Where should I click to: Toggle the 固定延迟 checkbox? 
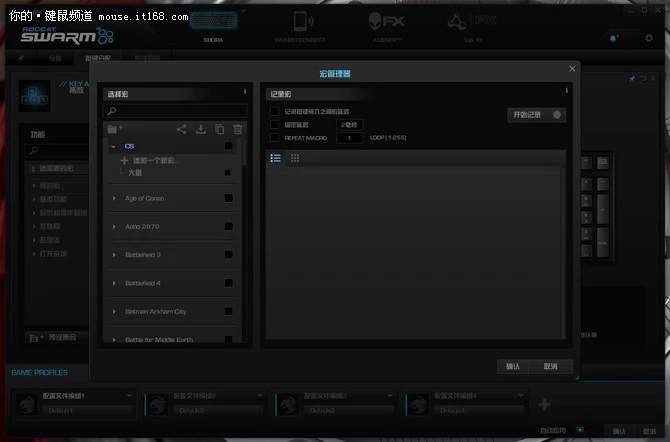tap(275, 124)
